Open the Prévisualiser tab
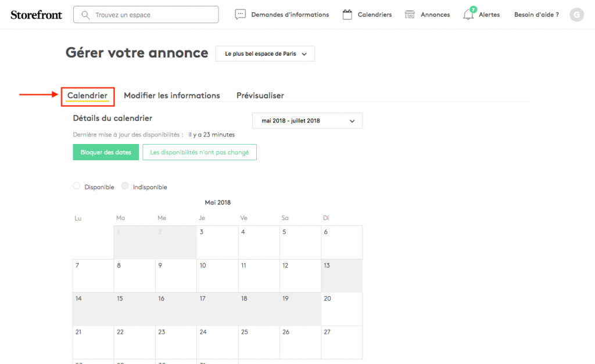The image size is (595, 364). [x=260, y=95]
